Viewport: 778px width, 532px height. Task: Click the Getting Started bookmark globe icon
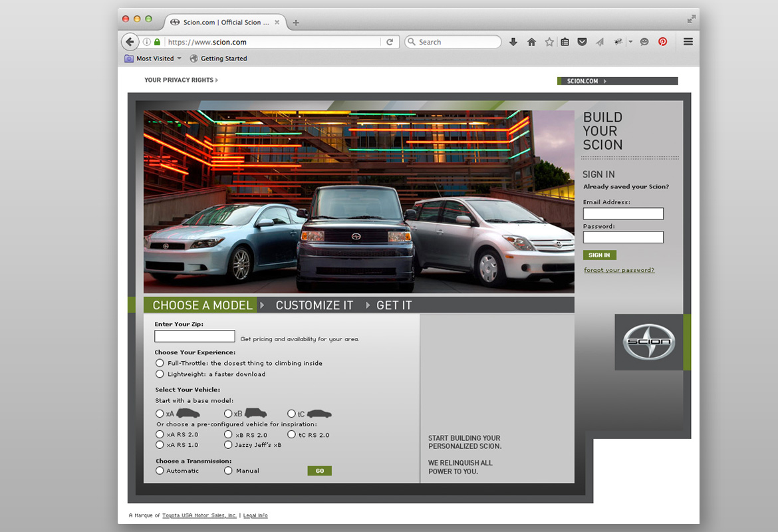[x=194, y=58]
